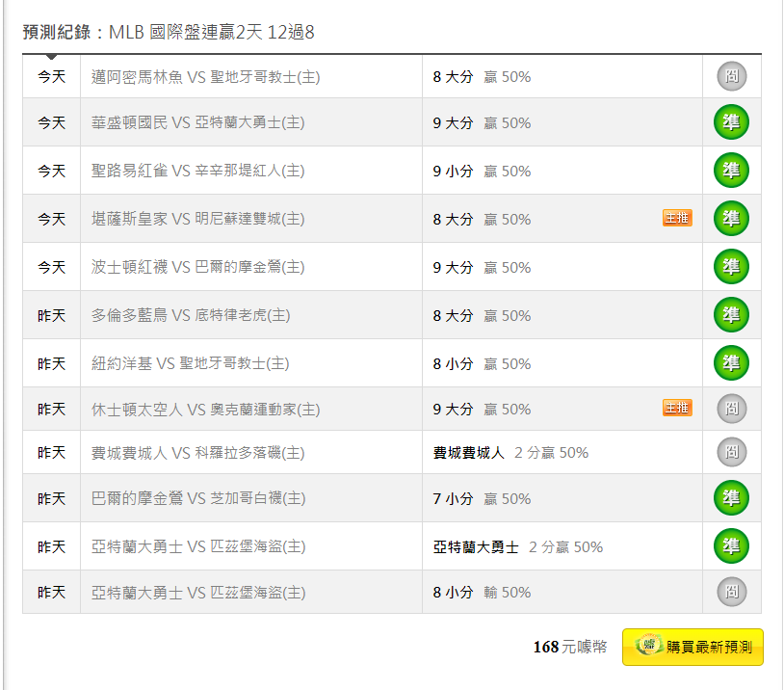This screenshot has height=690, width=784.
Task: Select matchup 紐約洋基 VS 聖地牙哥教士(主)
Action: [x=190, y=363]
